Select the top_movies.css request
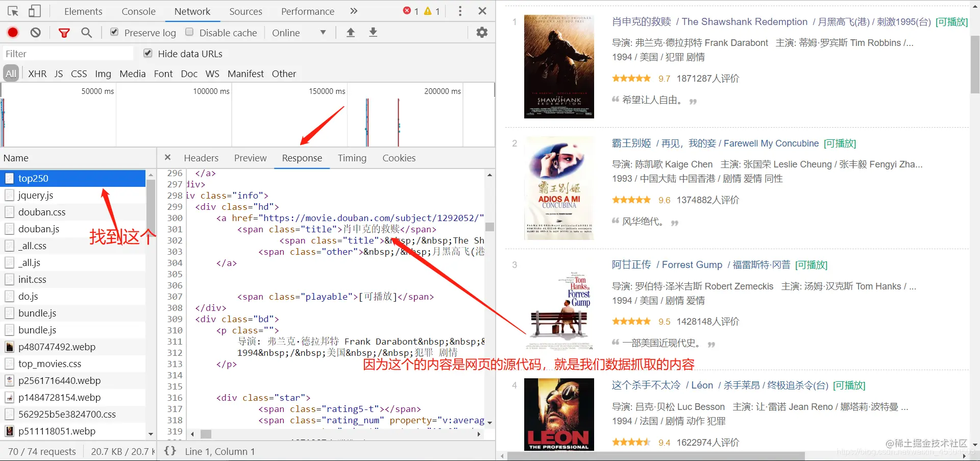 coord(73,363)
